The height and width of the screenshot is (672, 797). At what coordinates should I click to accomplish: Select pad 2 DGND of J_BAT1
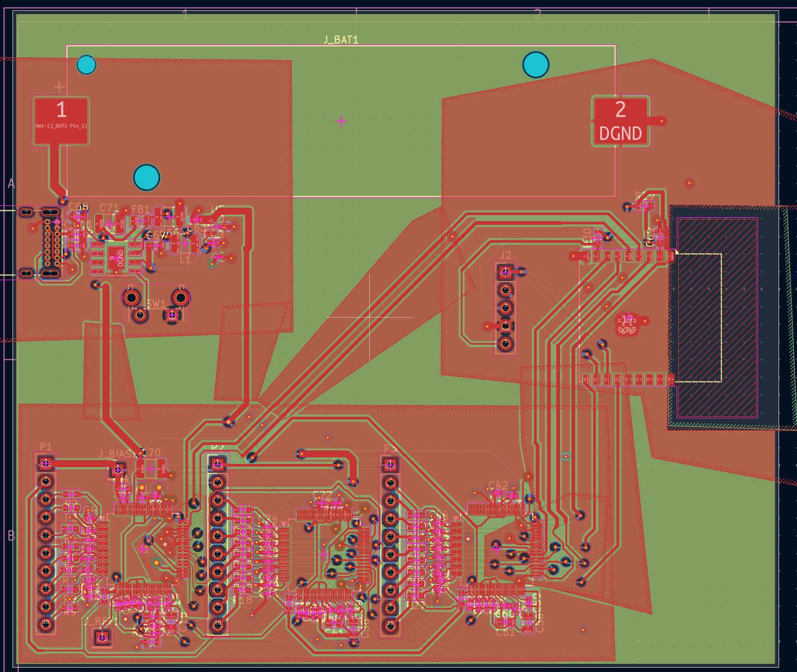coord(620,121)
